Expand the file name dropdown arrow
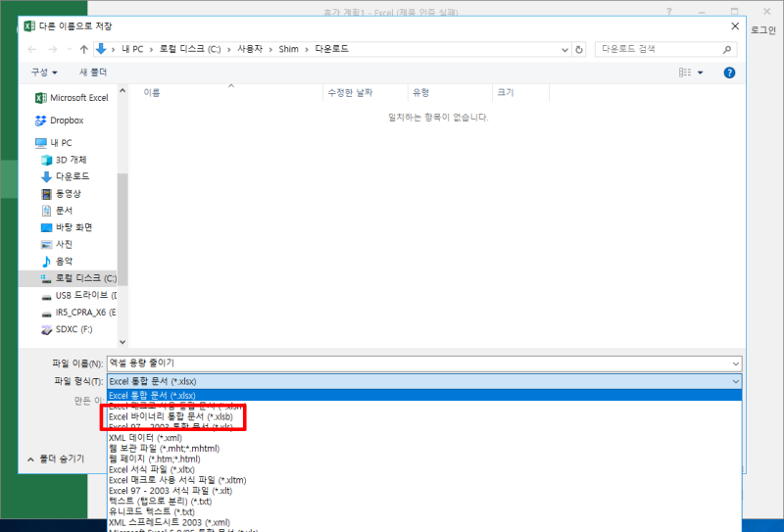Viewport: 784px width, 532px height. click(x=736, y=363)
